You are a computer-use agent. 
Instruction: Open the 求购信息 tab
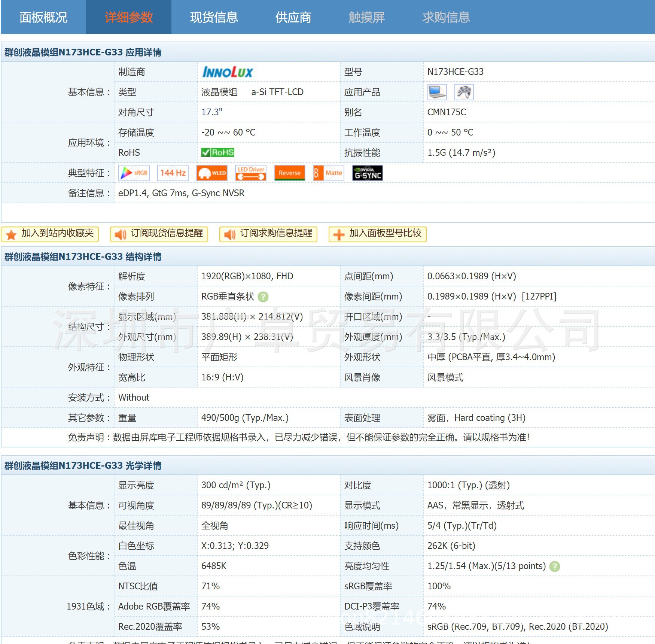pyautogui.click(x=446, y=17)
